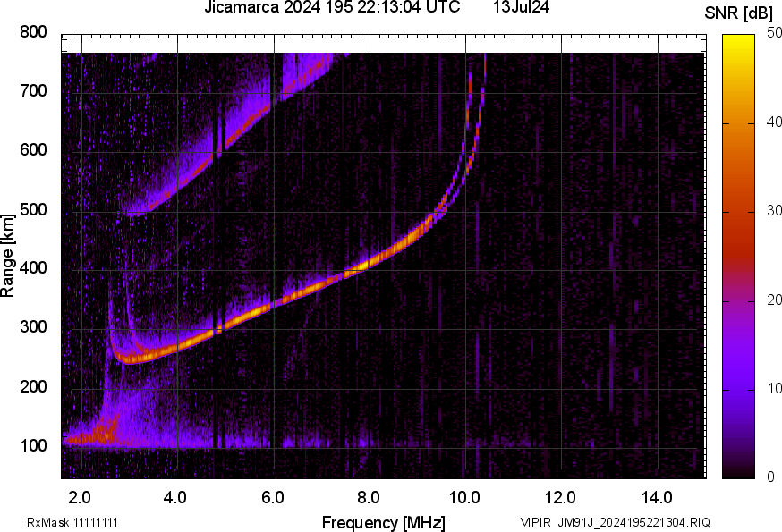Viewport: 782px width, 532px height.
Task: Click the colorbar tick label 50
Action: 774,33
